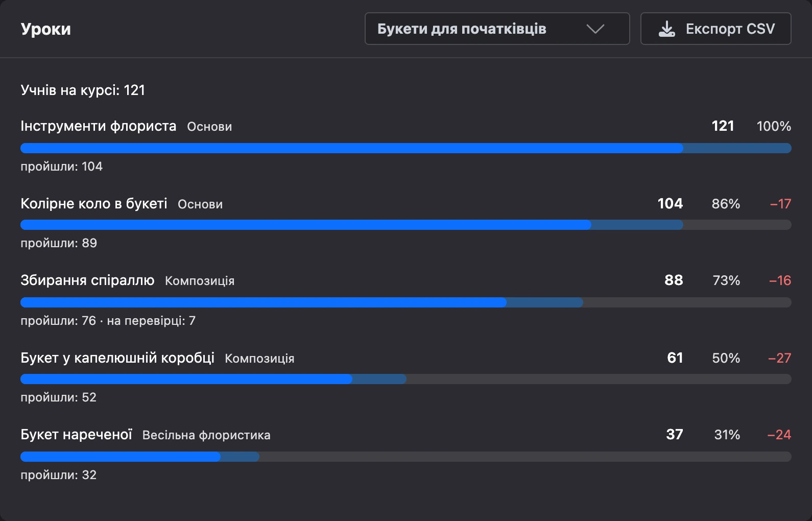
Task: Select lesson Інструменти флориста
Action: point(99,126)
